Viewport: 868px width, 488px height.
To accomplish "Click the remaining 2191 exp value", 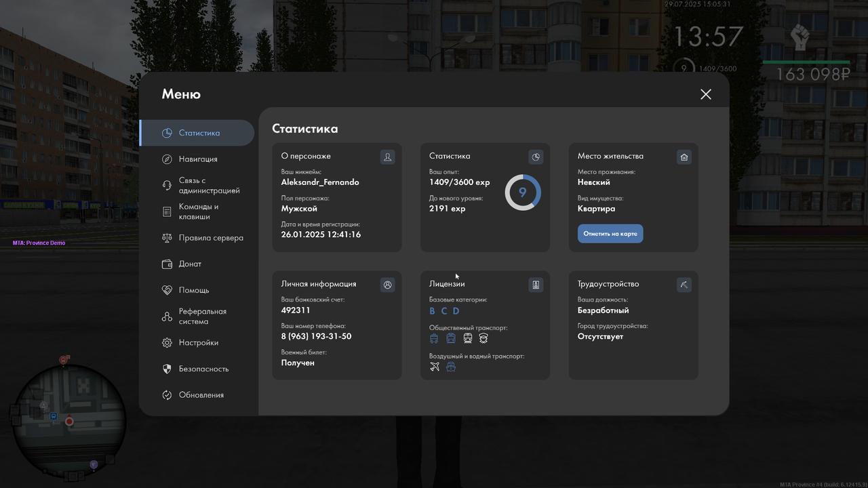I will pos(448,209).
